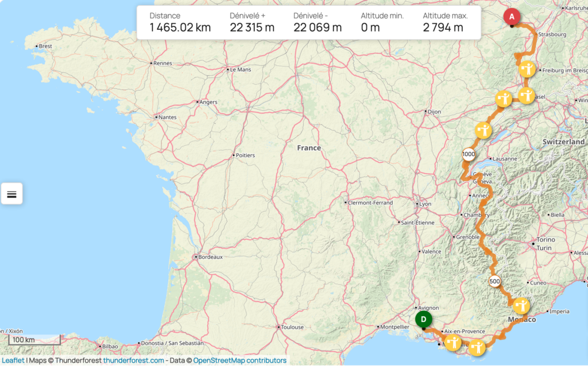The image size is (588, 366).
Task: Click yellow waypoint icon beside Marseille
Action: pos(453,342)
